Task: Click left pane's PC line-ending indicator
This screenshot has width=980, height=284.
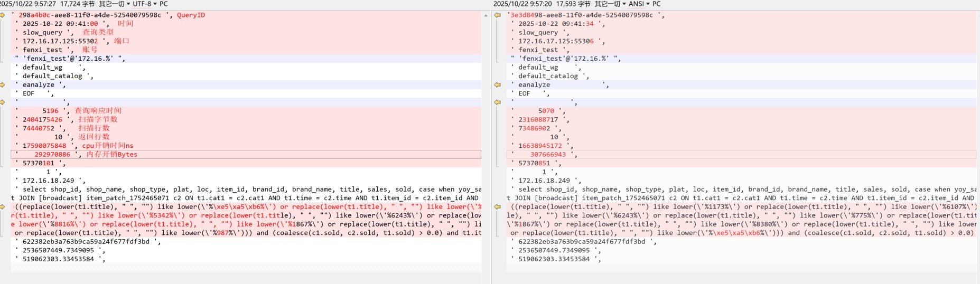Action: [x=164, y=4]
